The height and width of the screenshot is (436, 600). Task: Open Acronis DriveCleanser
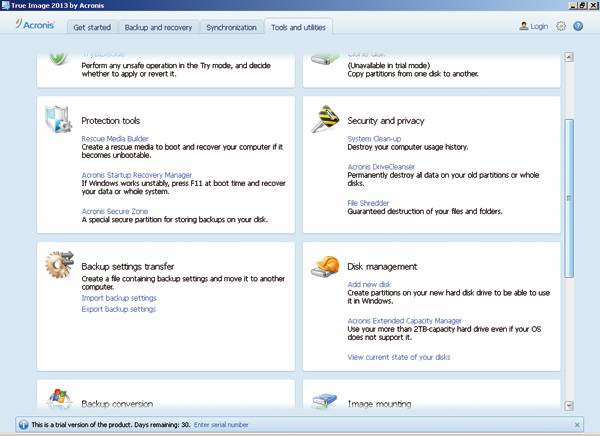(381, 167)
